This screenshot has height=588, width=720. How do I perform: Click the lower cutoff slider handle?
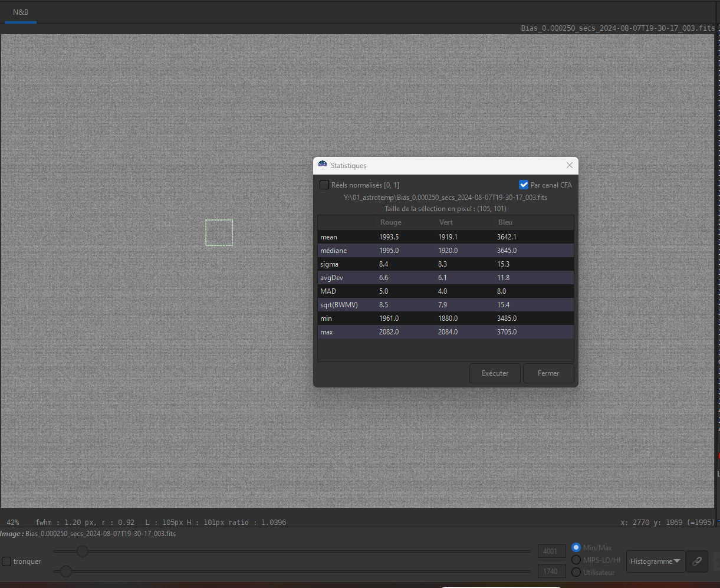point(66,571)
